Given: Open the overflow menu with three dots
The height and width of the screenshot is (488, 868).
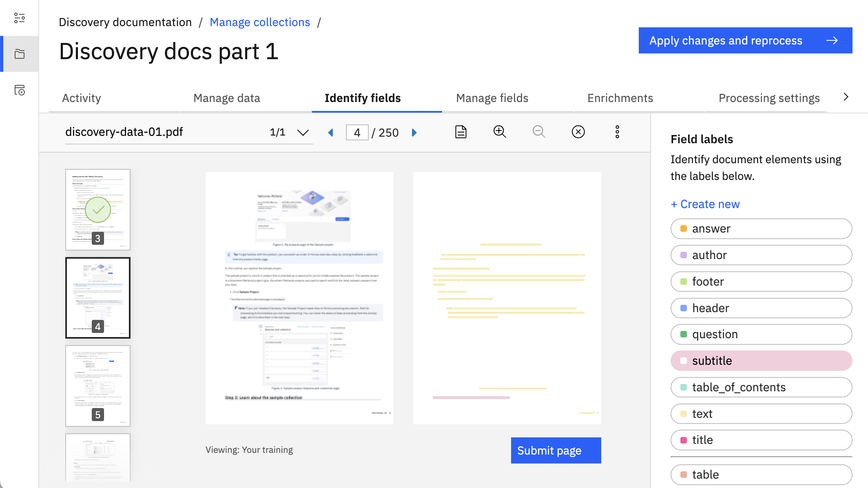Looking at the screenshot, I should 617,132.
